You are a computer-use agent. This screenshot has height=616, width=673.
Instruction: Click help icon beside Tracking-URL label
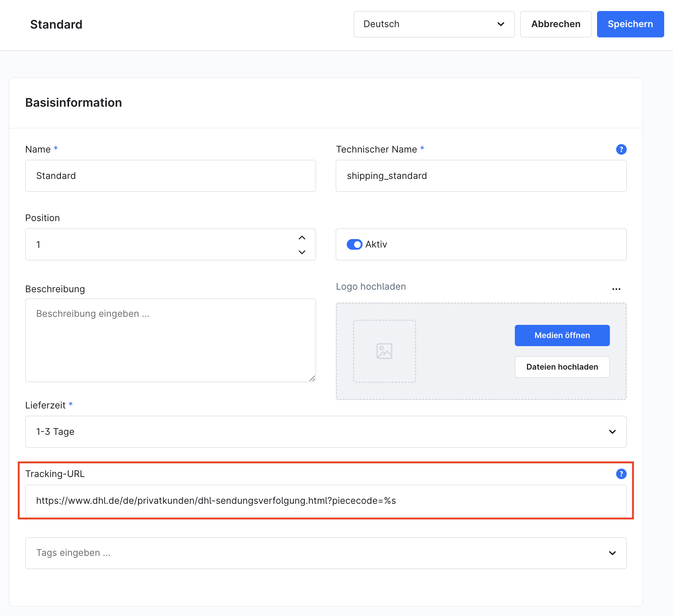[x=621, y=474]
